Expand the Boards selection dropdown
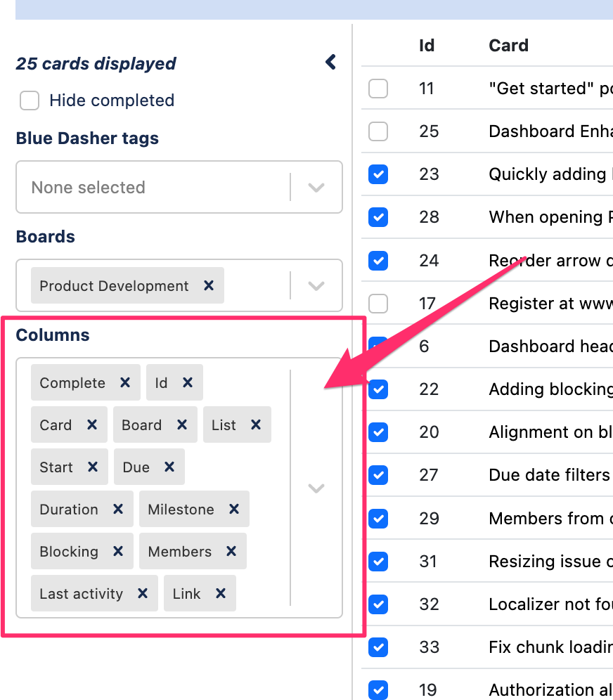Screen dimensions: 613x700 pyautogui.click(x=316, y=285)
